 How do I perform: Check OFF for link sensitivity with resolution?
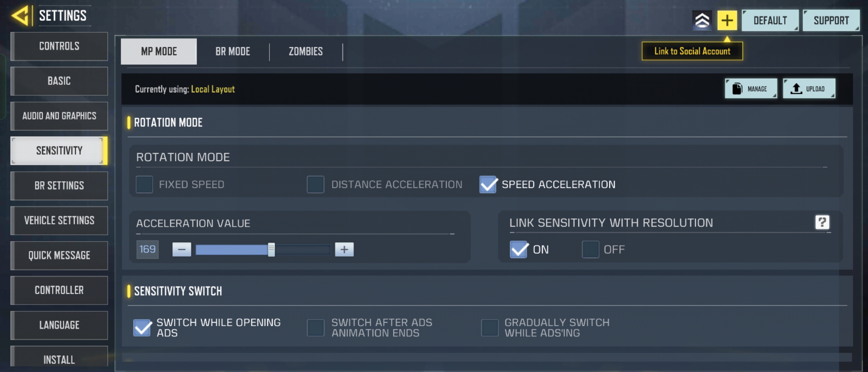(590, 249)
